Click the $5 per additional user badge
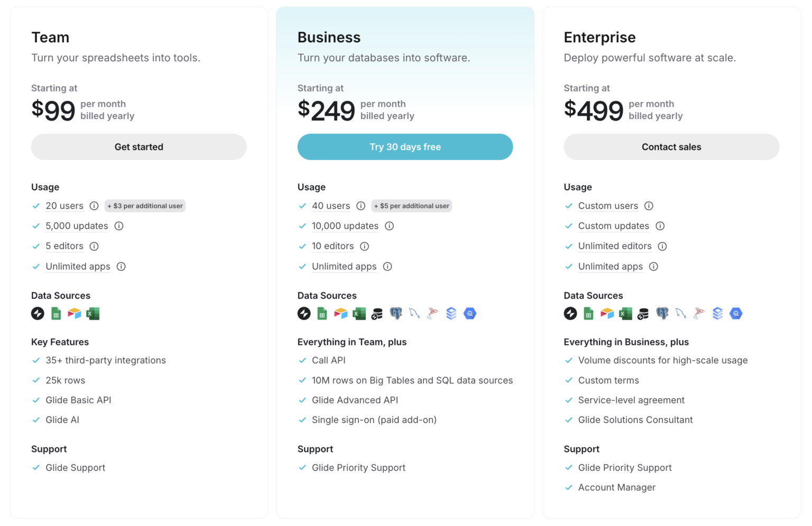 [x=411, y=206]
